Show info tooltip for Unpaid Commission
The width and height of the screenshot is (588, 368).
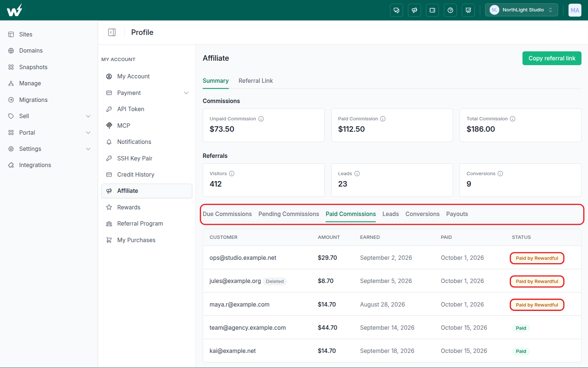[261, 119]
